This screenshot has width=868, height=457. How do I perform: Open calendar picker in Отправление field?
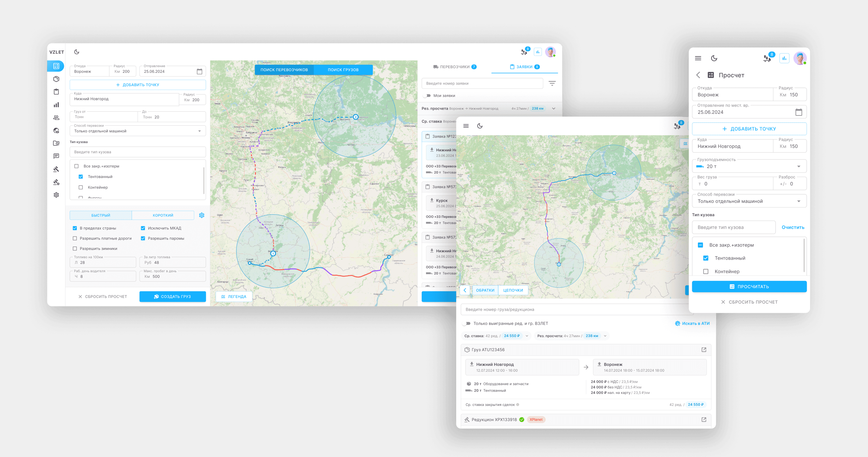[200, 71]
